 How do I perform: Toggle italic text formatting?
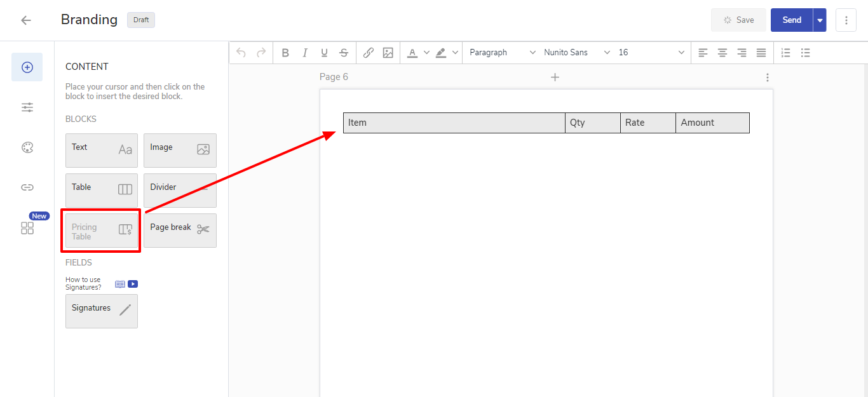point(305,53)
